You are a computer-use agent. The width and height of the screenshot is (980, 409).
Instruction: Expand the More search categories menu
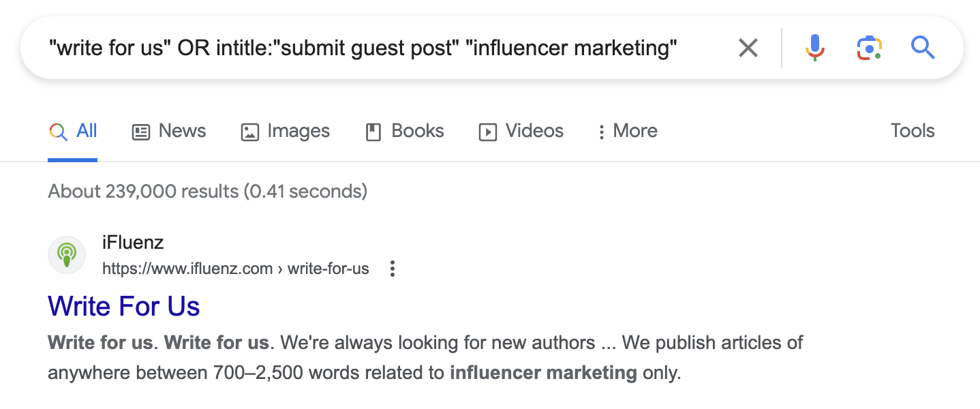coord(628,131)
